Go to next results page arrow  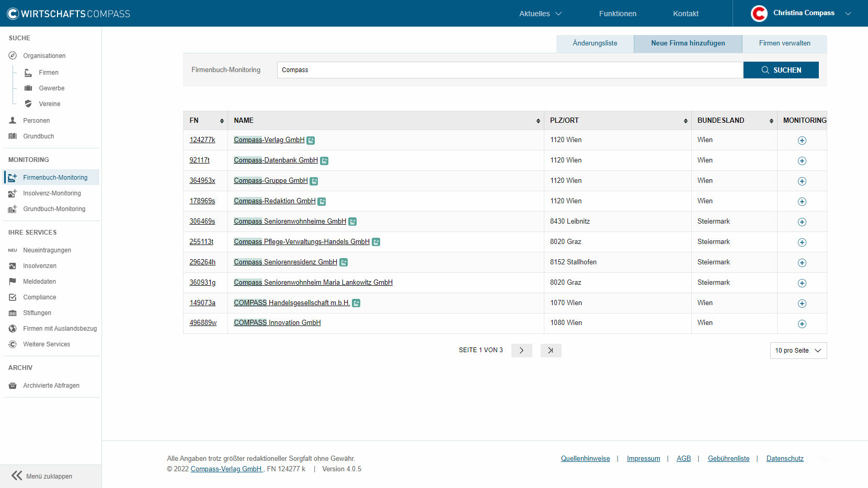tap(521, 351)
